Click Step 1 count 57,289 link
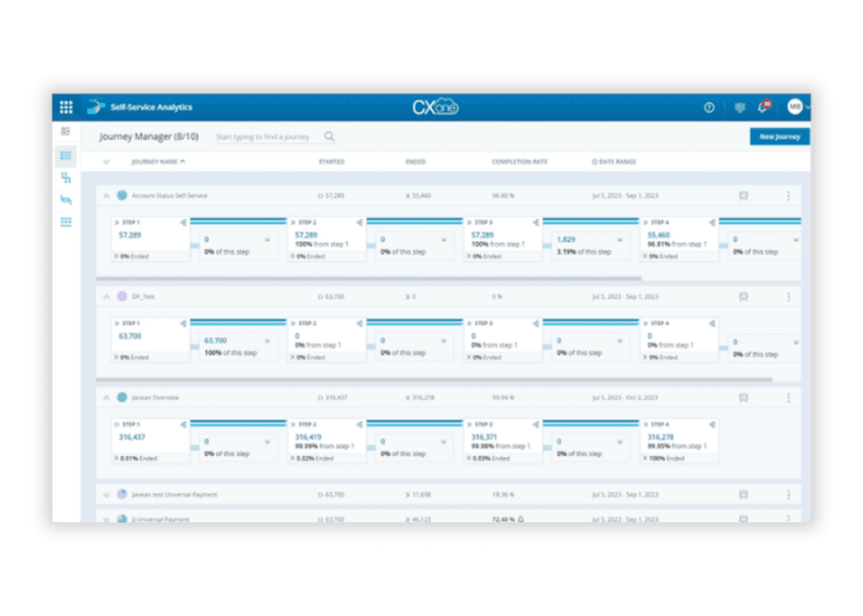This screenshot has width=863, height=616. 130,235
